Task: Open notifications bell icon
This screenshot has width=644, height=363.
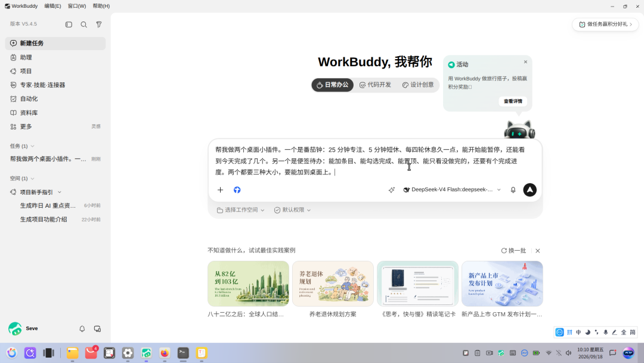Action: tap(82, 329)
